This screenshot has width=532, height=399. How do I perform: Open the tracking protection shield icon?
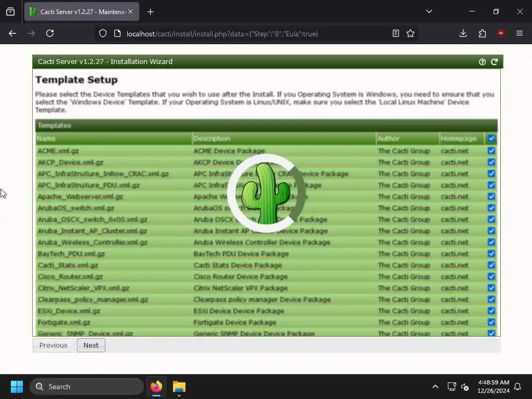pyautogui.click(x=103, y=33)
